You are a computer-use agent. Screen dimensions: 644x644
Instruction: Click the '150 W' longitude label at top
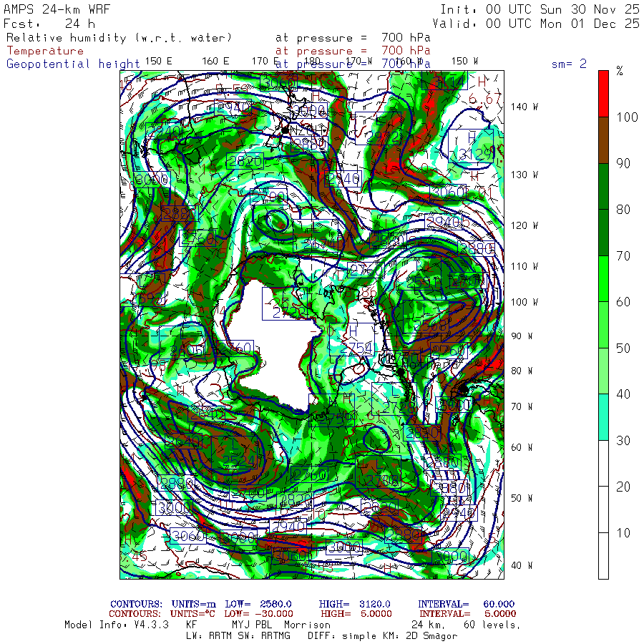coord(465,61)
